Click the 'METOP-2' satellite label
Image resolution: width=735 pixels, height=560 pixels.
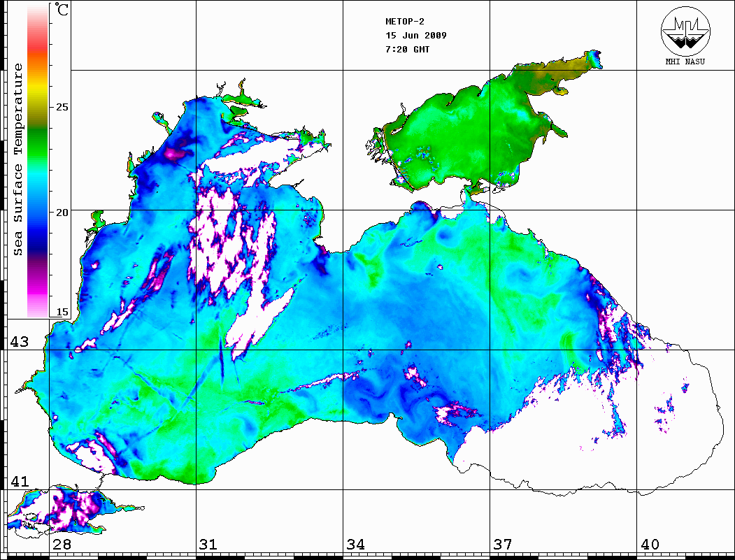click(404, 22)
